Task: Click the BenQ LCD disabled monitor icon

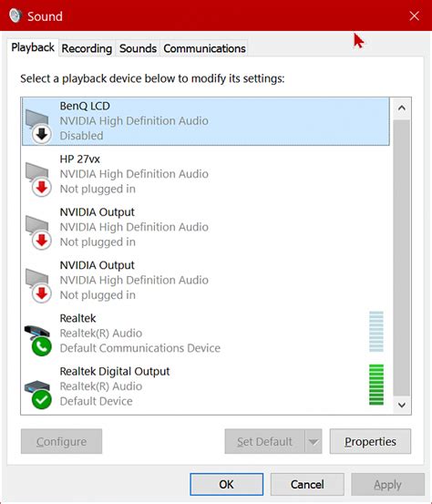Action: (38, 127)
